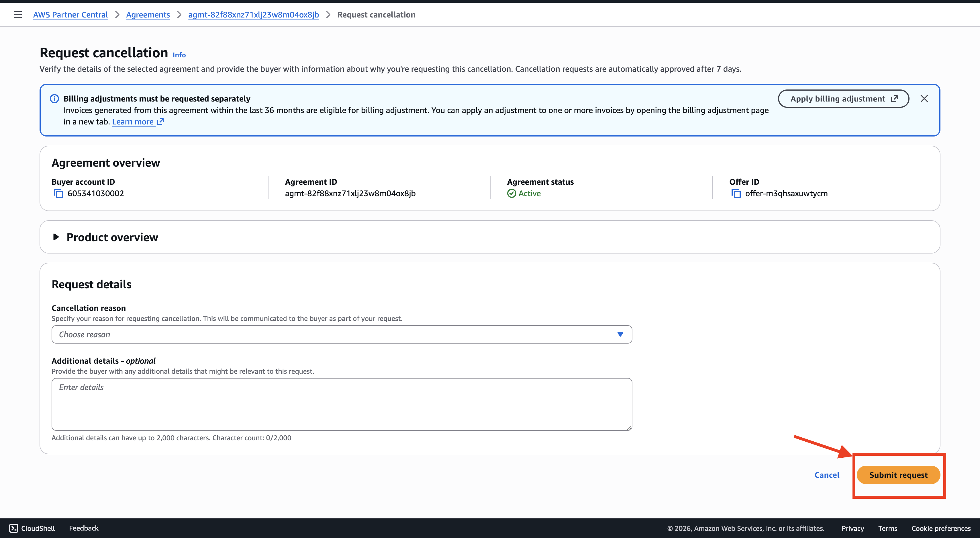Image resolution: width=980 pixels, height=538 pixels.
Task: Dismiss the billing adjustments info banner
Action: [x=924, y=99]
